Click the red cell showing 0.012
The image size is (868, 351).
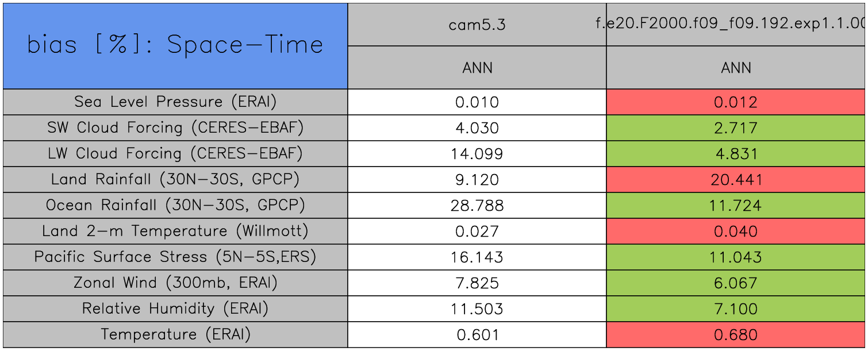[x=736, y=102]
